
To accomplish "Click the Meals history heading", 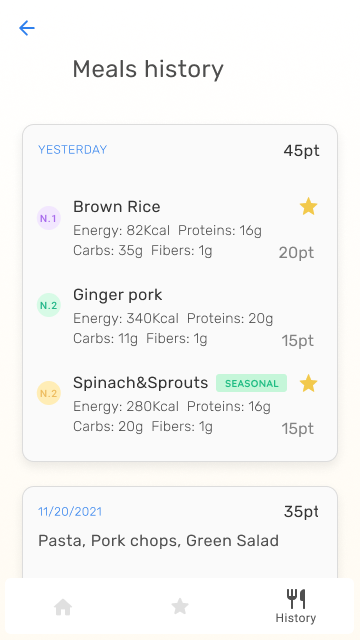I will click(x=148, y=69).
